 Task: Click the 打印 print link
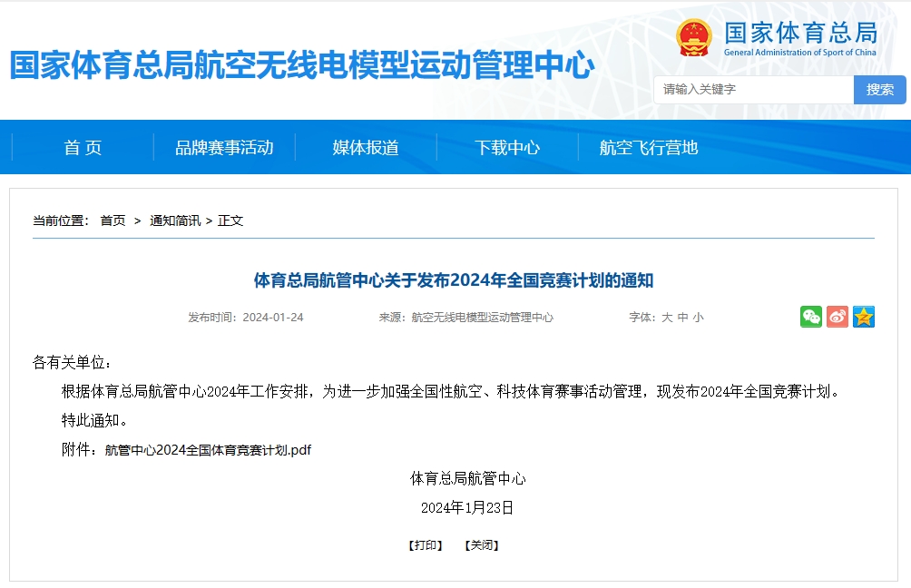pyautogui.click(x=426, y=545)
